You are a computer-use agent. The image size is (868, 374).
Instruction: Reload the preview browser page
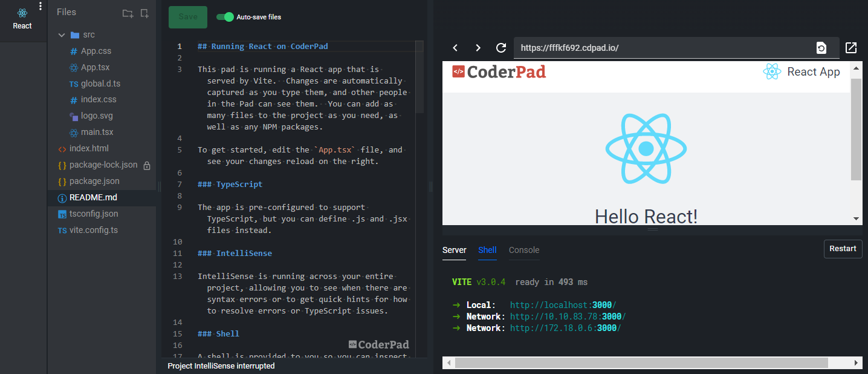[x=501, y=47]
